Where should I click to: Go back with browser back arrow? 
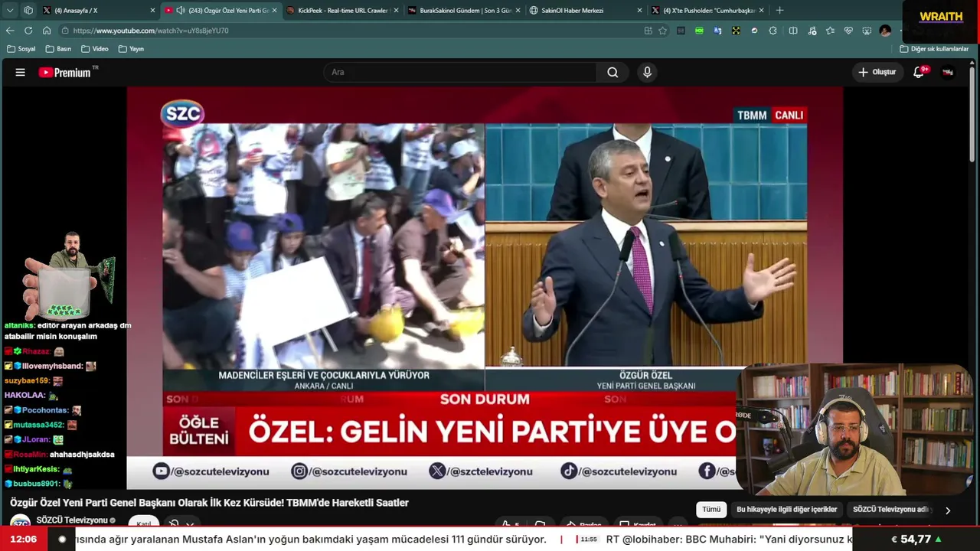click(10, 31)
